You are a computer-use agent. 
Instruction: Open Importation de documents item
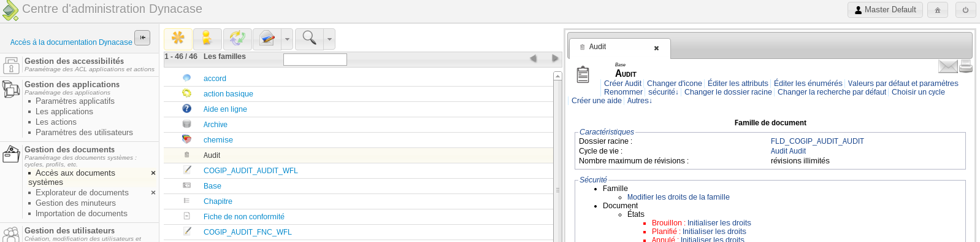(82, 213)
